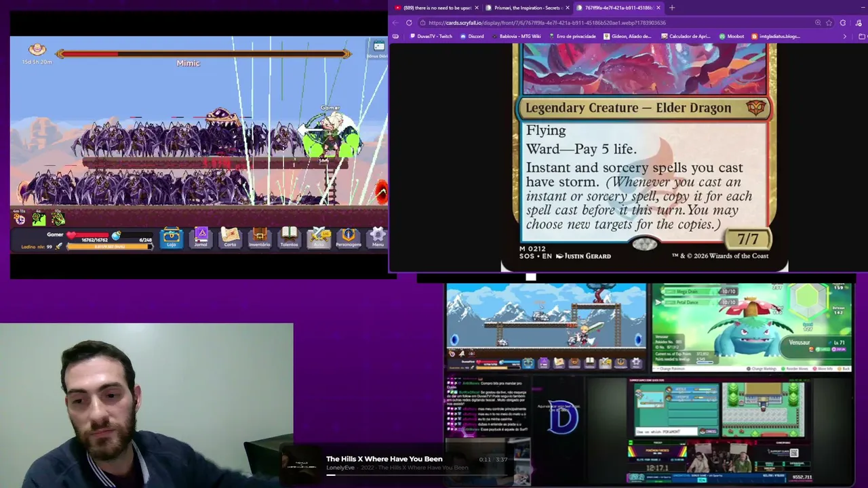Click the orange experience progress bar
Screen dimensions: 868x488
[109, 247]
